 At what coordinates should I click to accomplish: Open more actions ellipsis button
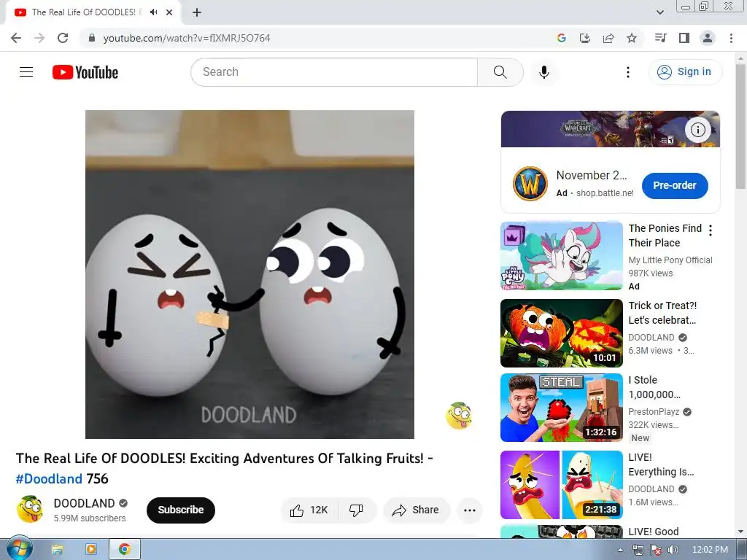click(x=470, y=510)
